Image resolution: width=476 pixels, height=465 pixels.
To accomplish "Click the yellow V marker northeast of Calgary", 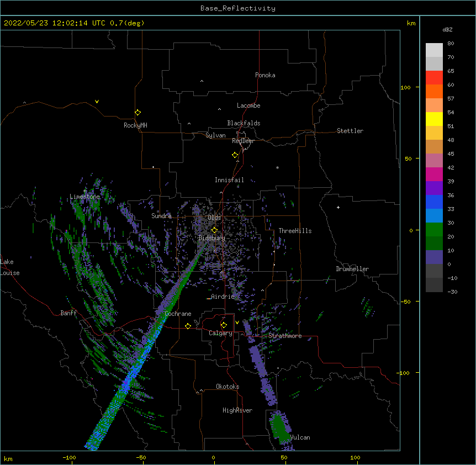I will click(237, 323).
